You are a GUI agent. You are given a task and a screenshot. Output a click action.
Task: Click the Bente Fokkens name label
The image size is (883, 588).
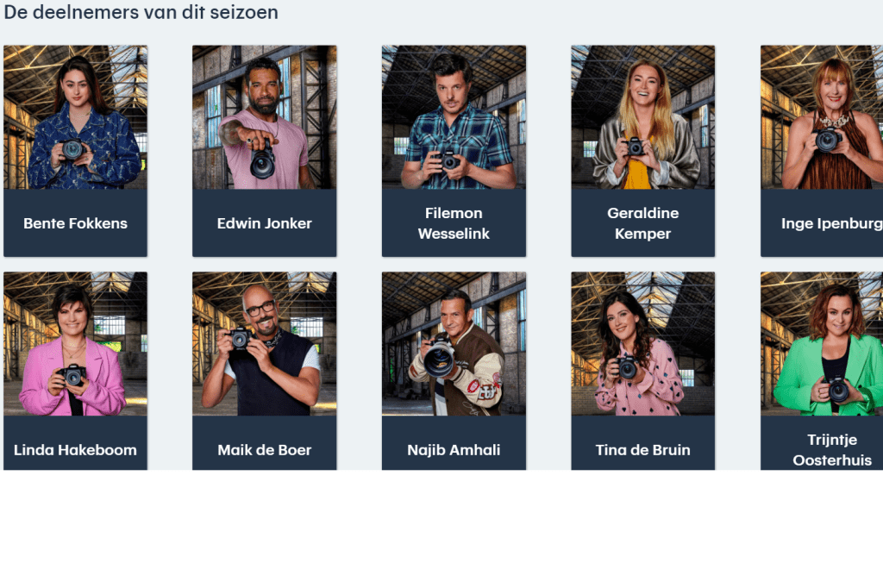(x=76, y=223)
